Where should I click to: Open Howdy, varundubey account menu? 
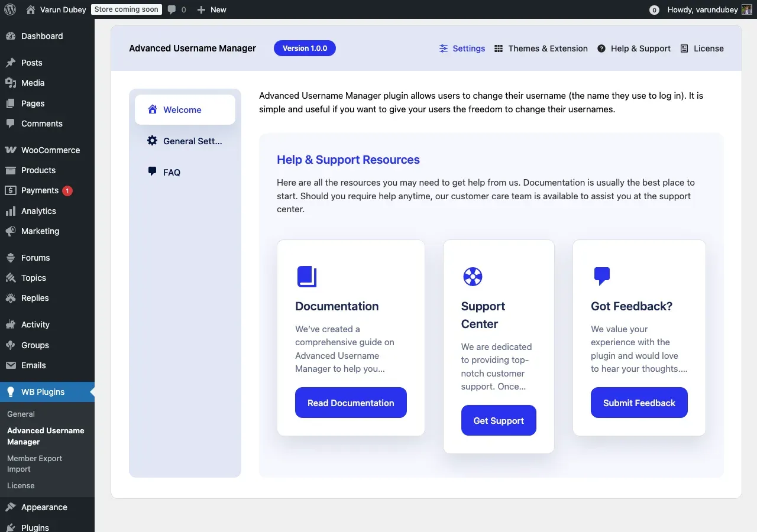click(x=710, y=9)
